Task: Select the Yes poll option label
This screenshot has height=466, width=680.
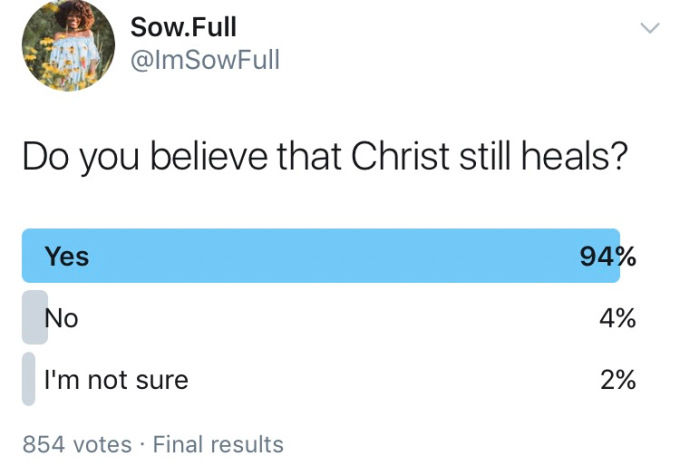Action: coord(67,256)
